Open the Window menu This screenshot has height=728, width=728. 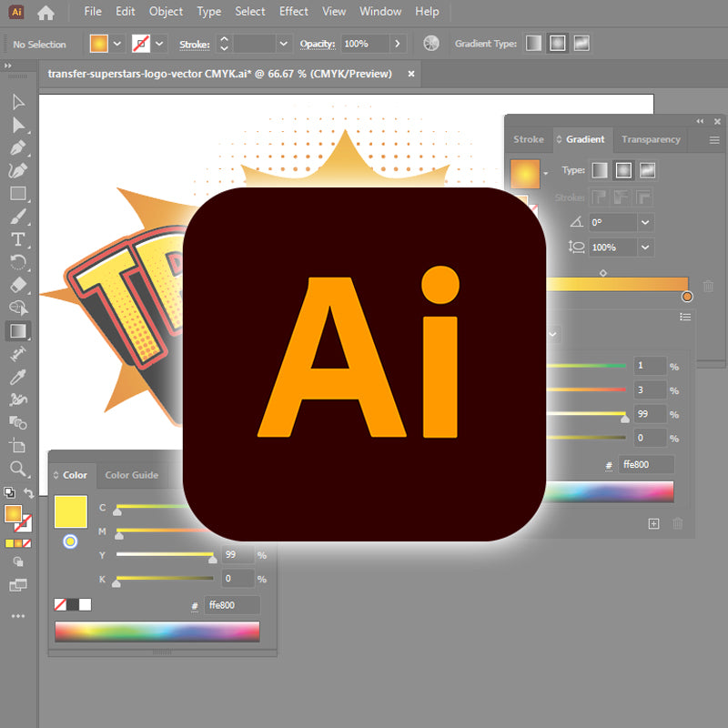coord(380,12)
